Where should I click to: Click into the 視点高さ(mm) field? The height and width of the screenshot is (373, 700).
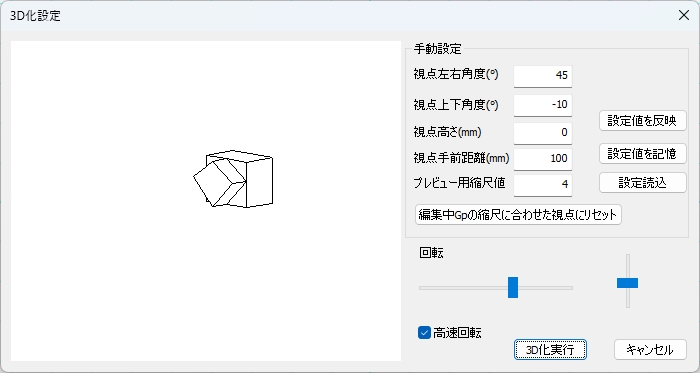(542, 133)
